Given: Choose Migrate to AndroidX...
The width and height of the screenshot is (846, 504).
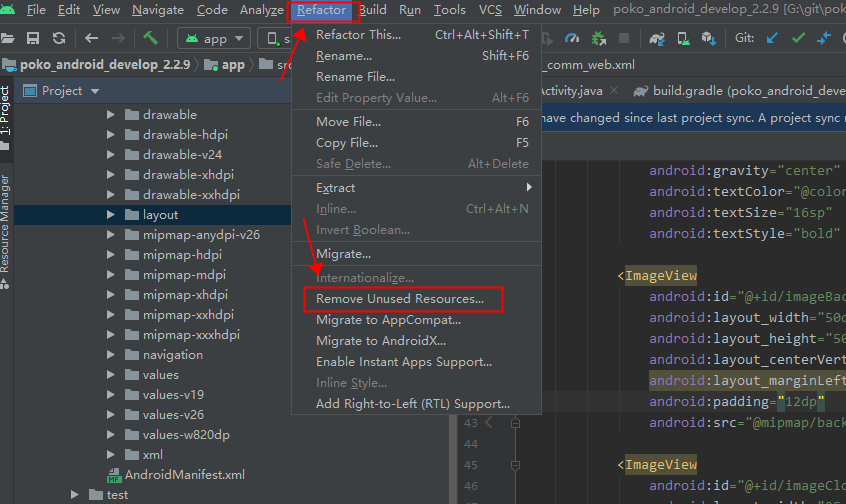Looking at the screenshot, I should tap(417, 341).
